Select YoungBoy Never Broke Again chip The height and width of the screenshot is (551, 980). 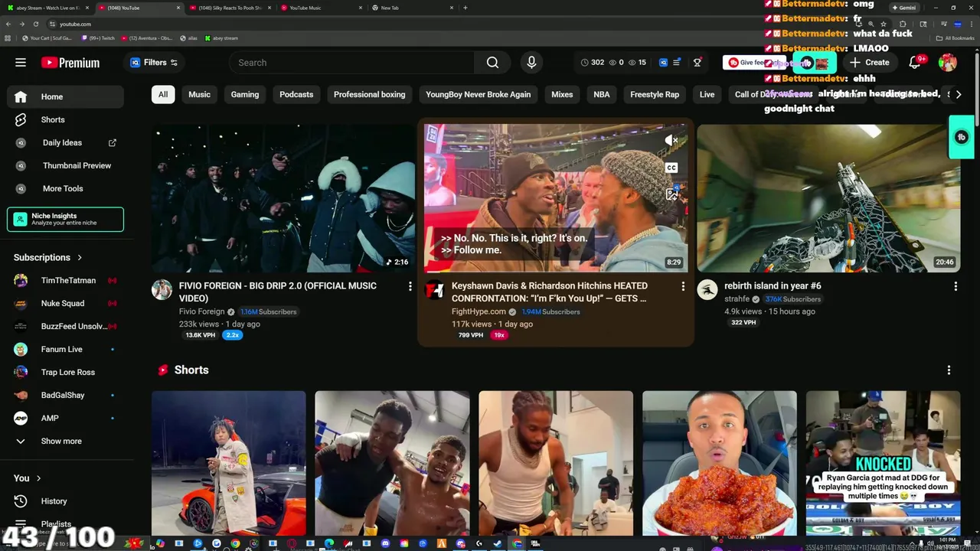coord(478,95)
